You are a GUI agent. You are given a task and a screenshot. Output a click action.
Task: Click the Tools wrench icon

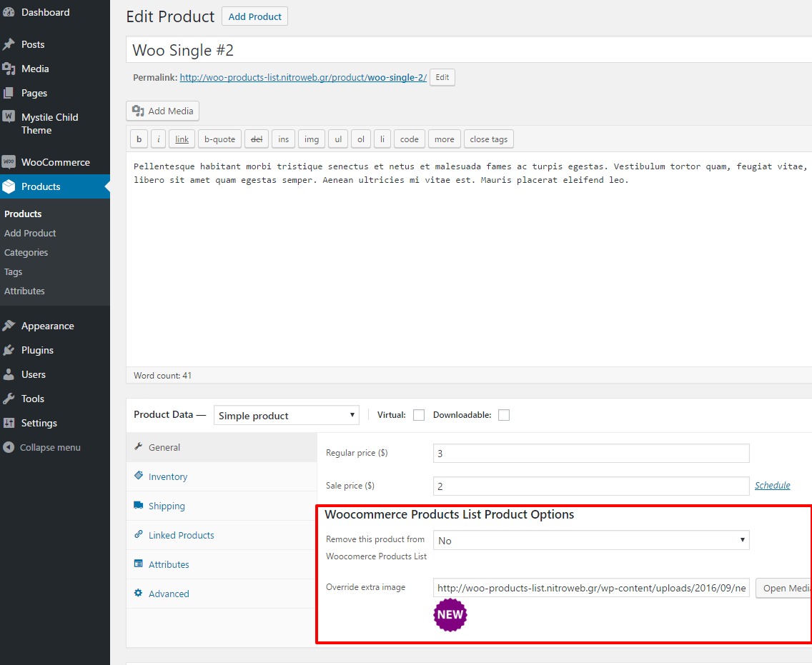point(9,399)
